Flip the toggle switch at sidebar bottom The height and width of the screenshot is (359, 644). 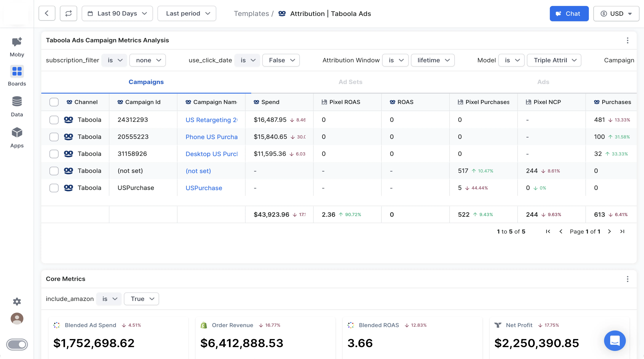pyautogui.click(x=17, y=345)
